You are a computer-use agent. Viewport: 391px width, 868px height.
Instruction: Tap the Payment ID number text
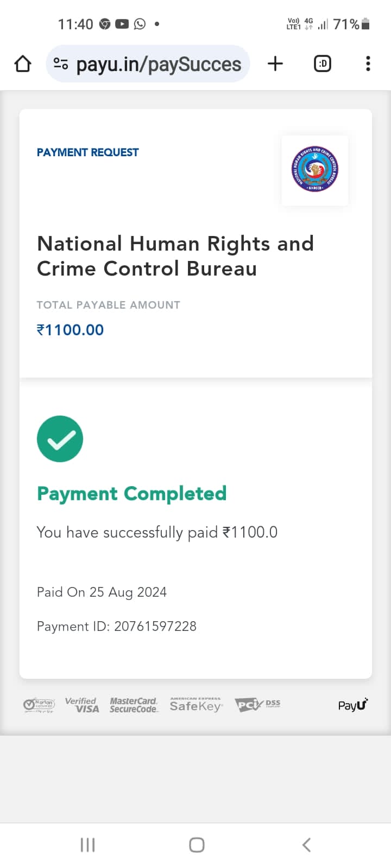pyautogui.click(x=155, y=626)
